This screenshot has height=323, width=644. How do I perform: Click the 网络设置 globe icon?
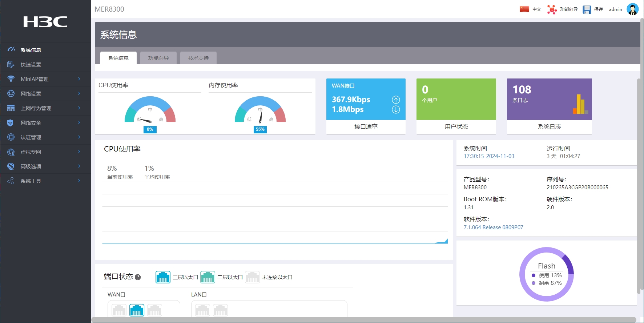(11, 93)
